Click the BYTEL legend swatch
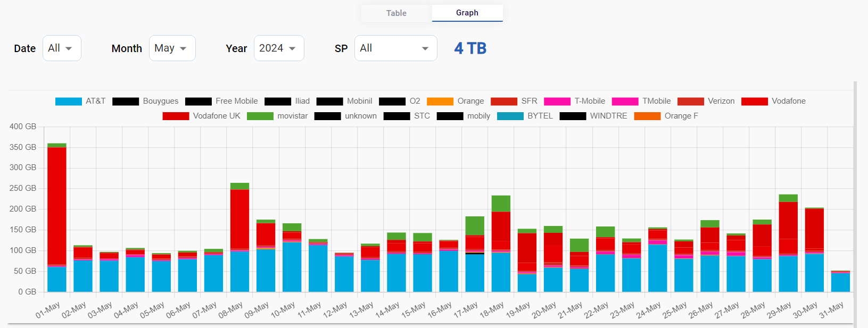 [x=510, y=116]
